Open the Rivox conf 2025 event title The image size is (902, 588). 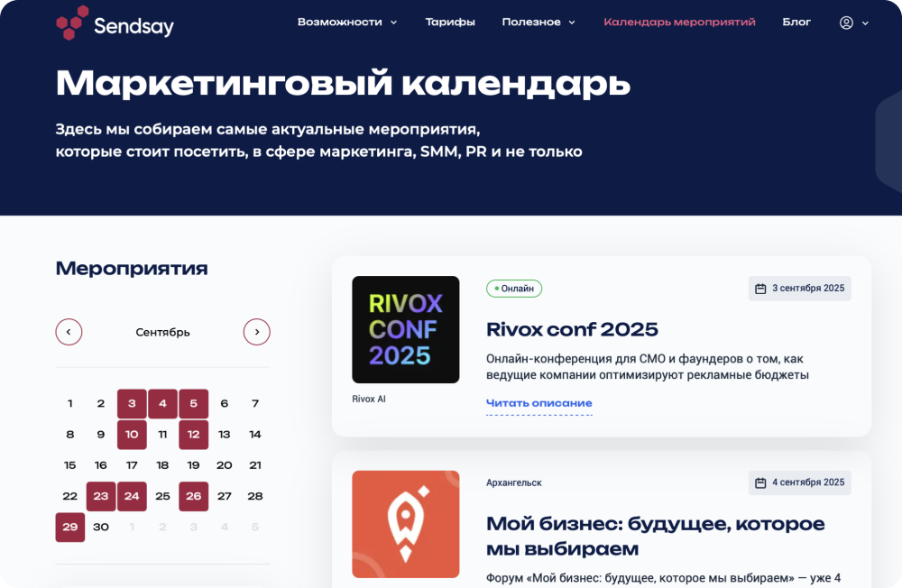[x=572, y=329]
